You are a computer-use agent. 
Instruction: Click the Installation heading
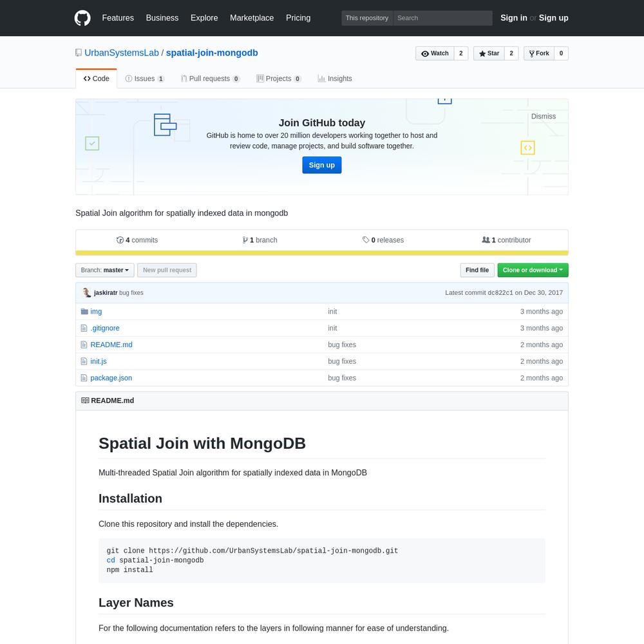click(130, 498)
